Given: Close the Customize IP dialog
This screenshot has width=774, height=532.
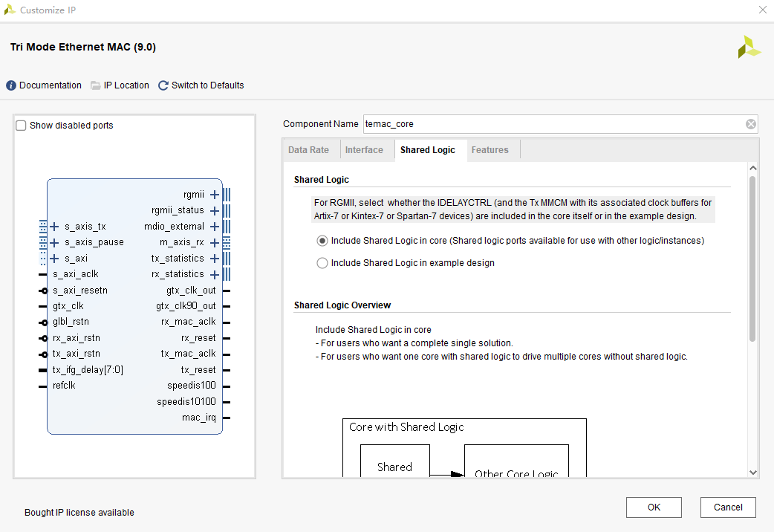Looking at the screenshot, I should point(763,10).
